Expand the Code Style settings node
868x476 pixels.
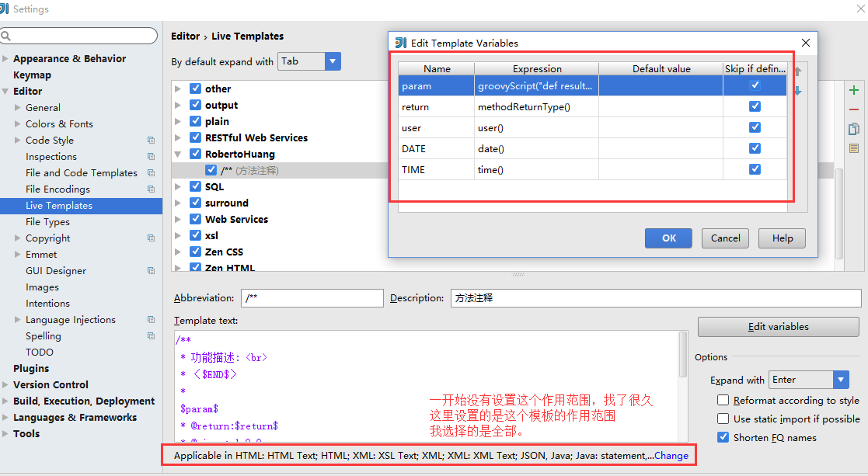tap(17, 141)
